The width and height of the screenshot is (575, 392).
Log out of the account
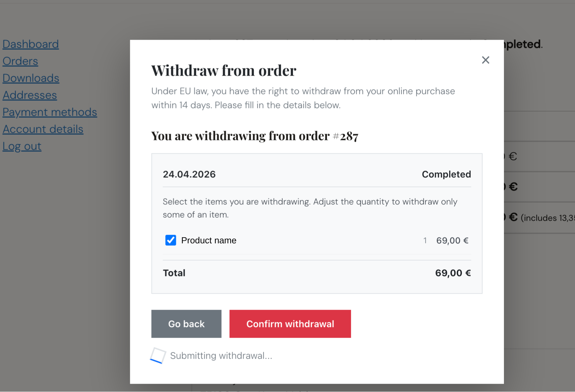coord(22,146)
